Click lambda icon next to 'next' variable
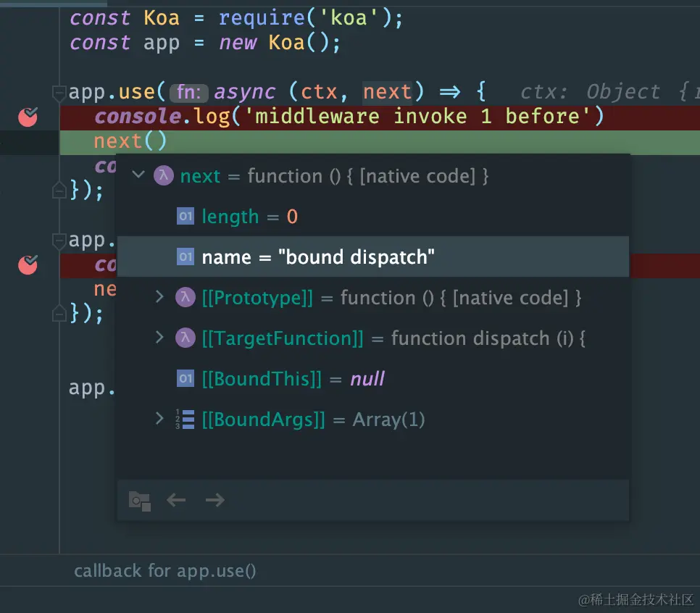Screen dimensions: 700x613 pyautogui.click(x=164, y=175)
